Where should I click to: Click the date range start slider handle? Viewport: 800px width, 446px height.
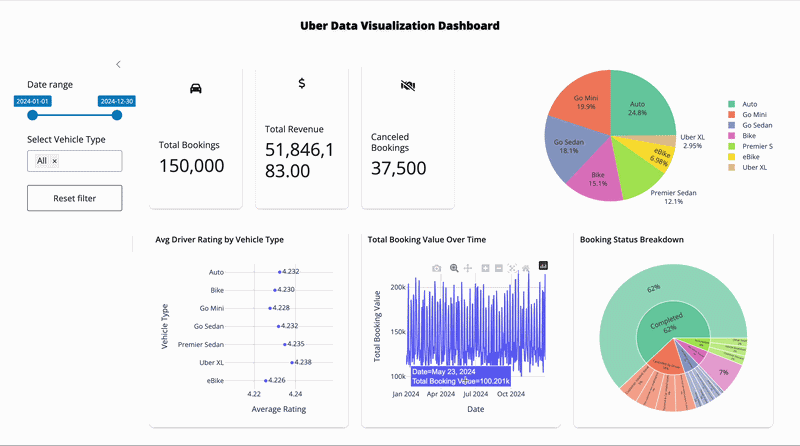pyautogui.click(x=32, y=116)
